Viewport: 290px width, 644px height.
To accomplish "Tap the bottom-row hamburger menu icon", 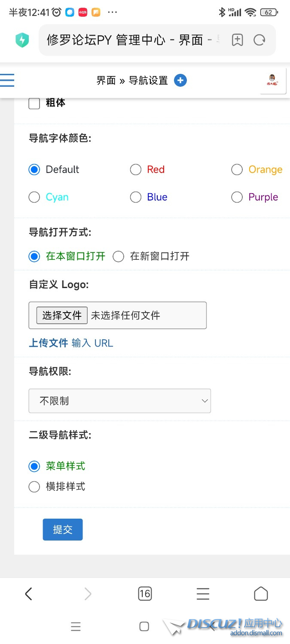I will tap(76, 626).
